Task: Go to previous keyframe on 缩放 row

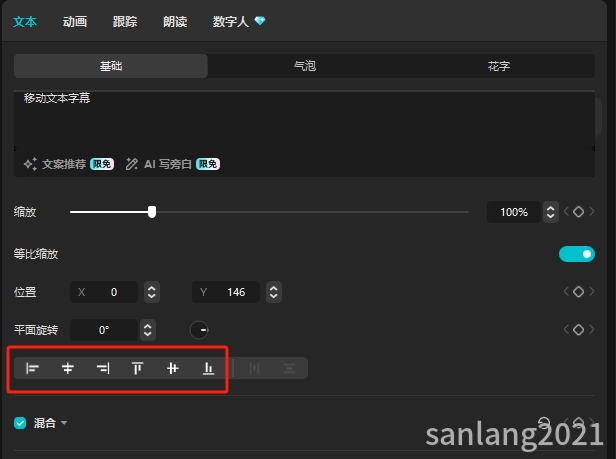Action: point(566,212)
